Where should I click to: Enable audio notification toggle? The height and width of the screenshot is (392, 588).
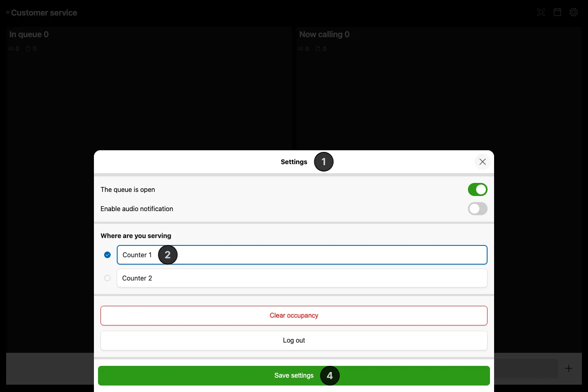[477, 209]
